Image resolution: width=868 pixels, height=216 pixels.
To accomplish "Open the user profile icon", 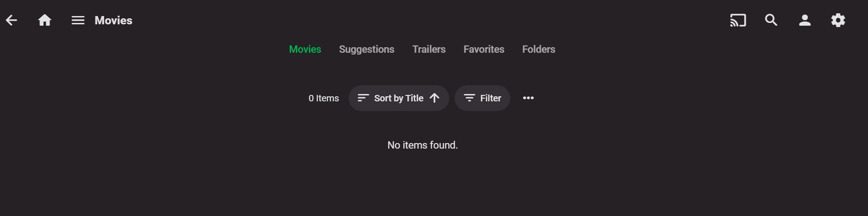I will click(805, 20).
